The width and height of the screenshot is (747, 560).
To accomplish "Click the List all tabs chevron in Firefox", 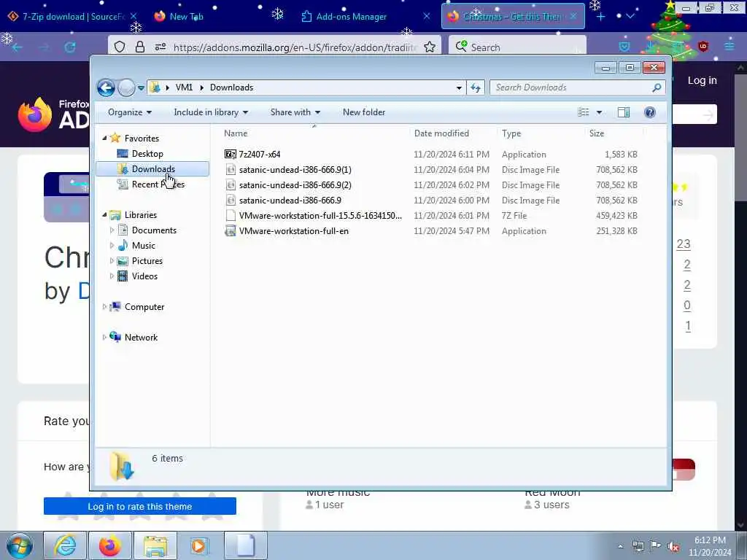I will coord(630,16).
